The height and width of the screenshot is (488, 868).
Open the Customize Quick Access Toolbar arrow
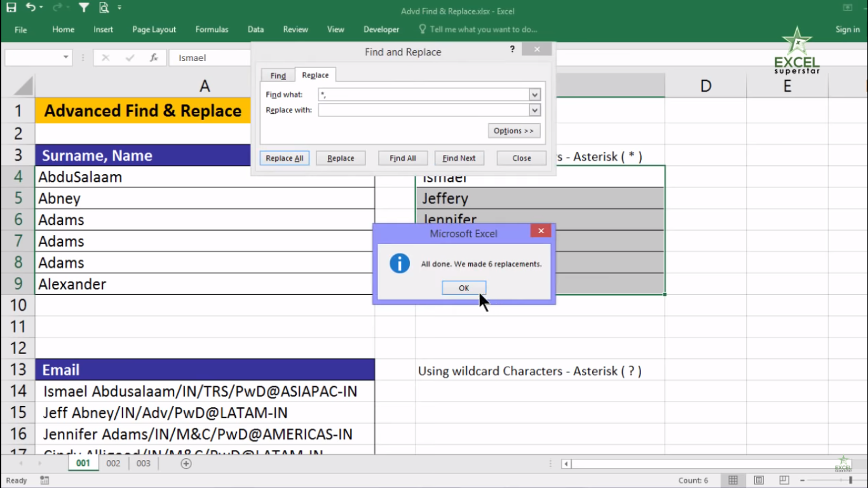[x=119, y=8]
